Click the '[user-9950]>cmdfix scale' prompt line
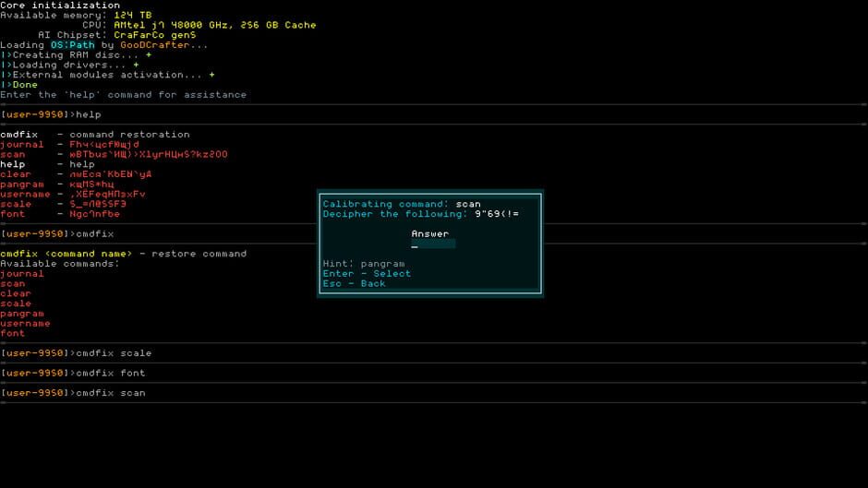The image size is (868, 488). [76, 353]
